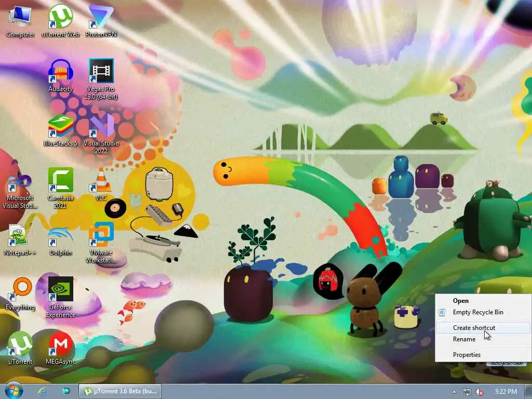
Task: Select the VMware Workstation shortcut
Action: point(101,243)
